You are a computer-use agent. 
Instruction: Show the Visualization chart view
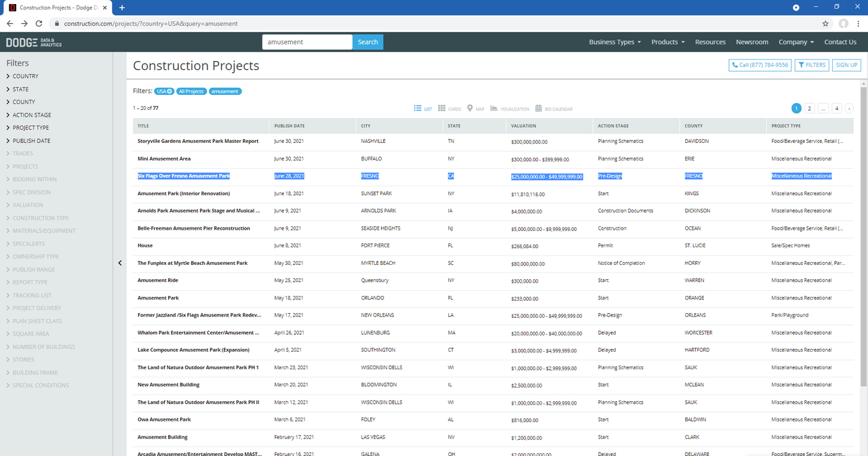click(509, 108)
